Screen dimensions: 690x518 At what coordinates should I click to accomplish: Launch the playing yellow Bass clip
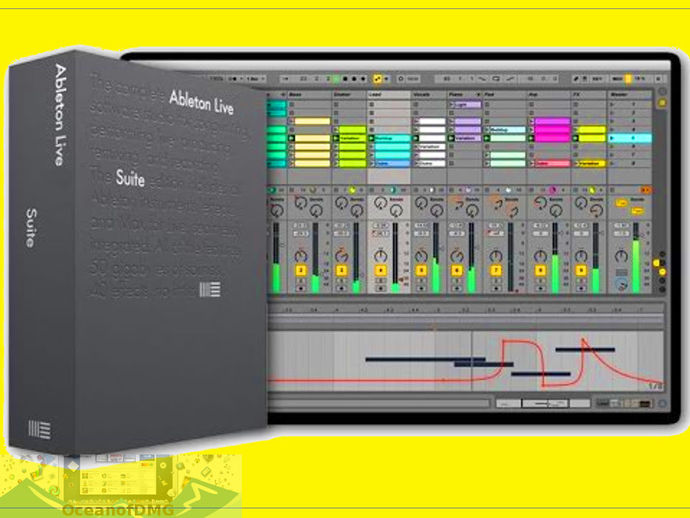(291, 138)
